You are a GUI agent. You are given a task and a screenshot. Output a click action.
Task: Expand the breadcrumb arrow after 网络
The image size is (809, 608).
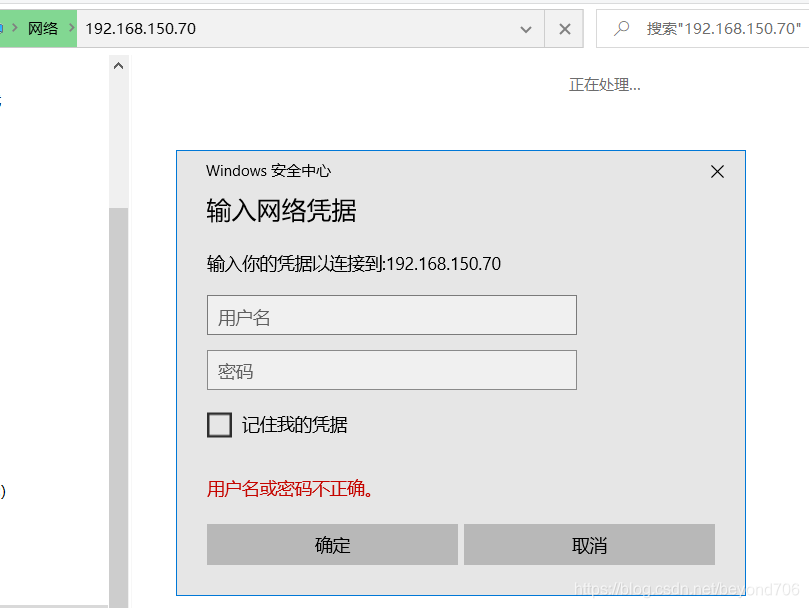[72, 27]
